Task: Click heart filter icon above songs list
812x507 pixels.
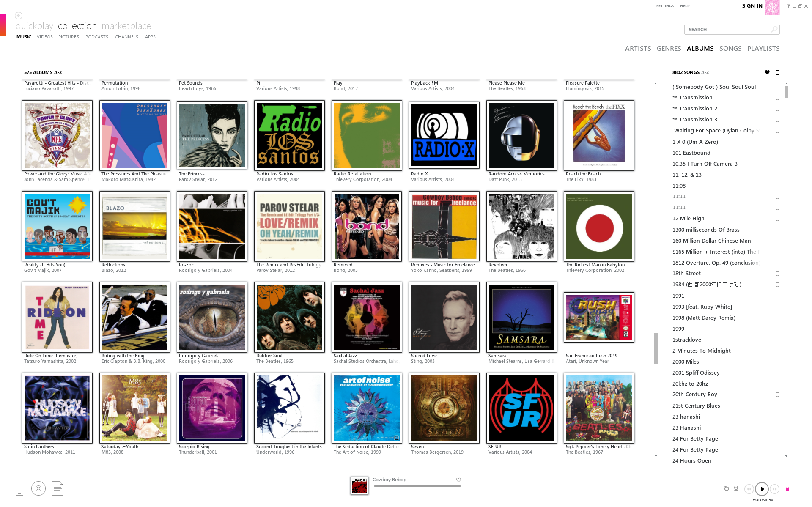Action: tap(767, 72)
